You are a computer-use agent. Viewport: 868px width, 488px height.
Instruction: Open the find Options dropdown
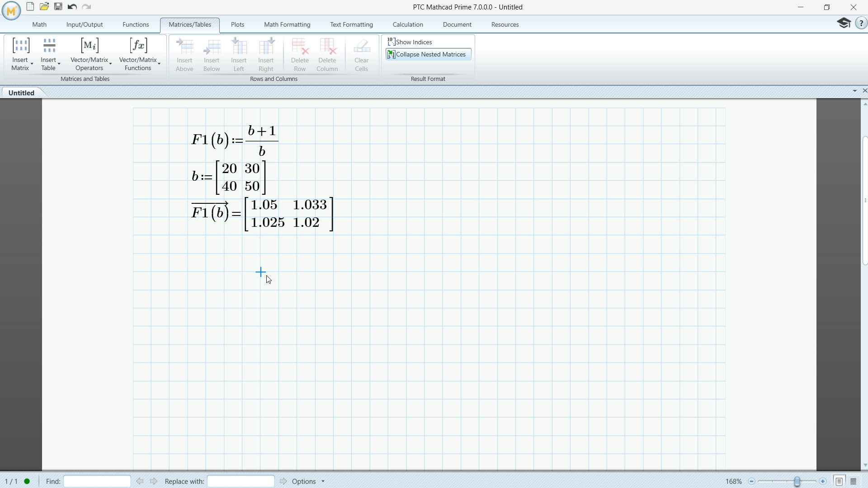[308, 481]
